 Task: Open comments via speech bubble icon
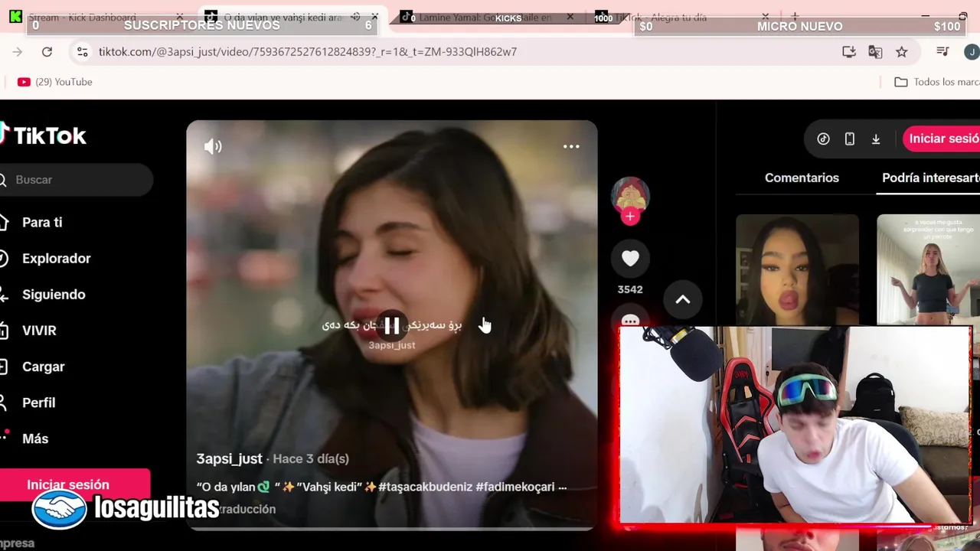click(x=630, y=319)
